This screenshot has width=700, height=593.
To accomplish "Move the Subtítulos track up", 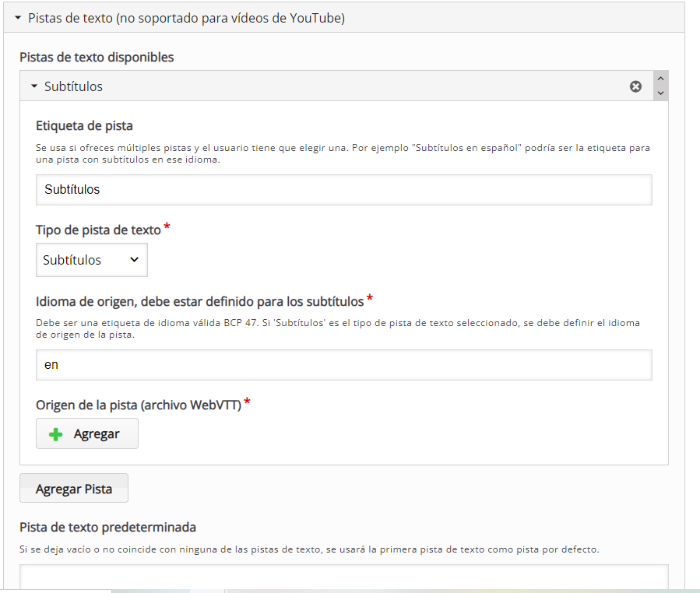I will click(661, 79).
